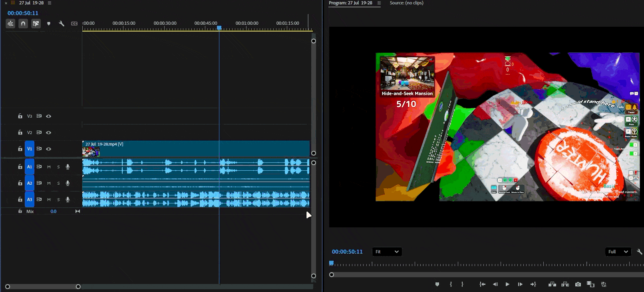Hide track output for V3
This screenshot has width=644, height=292.
pyautogui.click(x=49, y=116)
